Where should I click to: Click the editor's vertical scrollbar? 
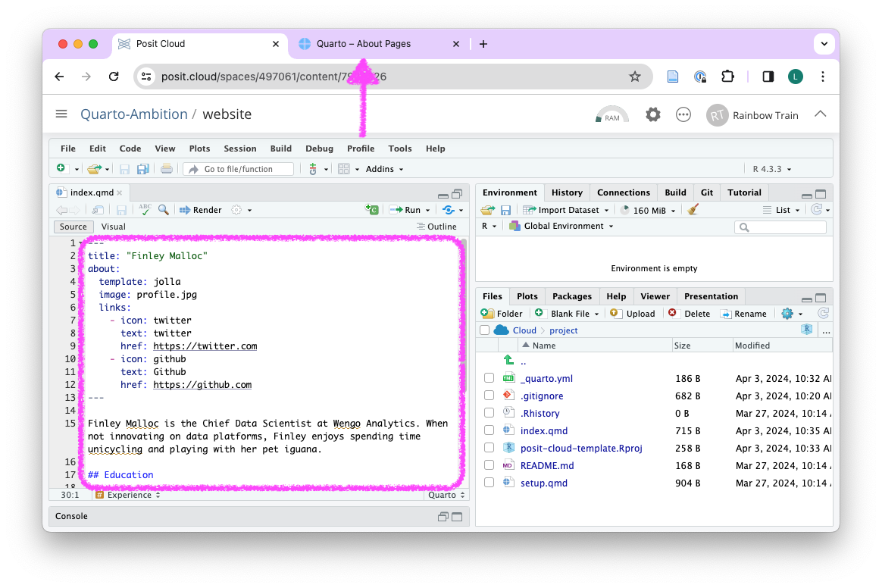point(463,364)
